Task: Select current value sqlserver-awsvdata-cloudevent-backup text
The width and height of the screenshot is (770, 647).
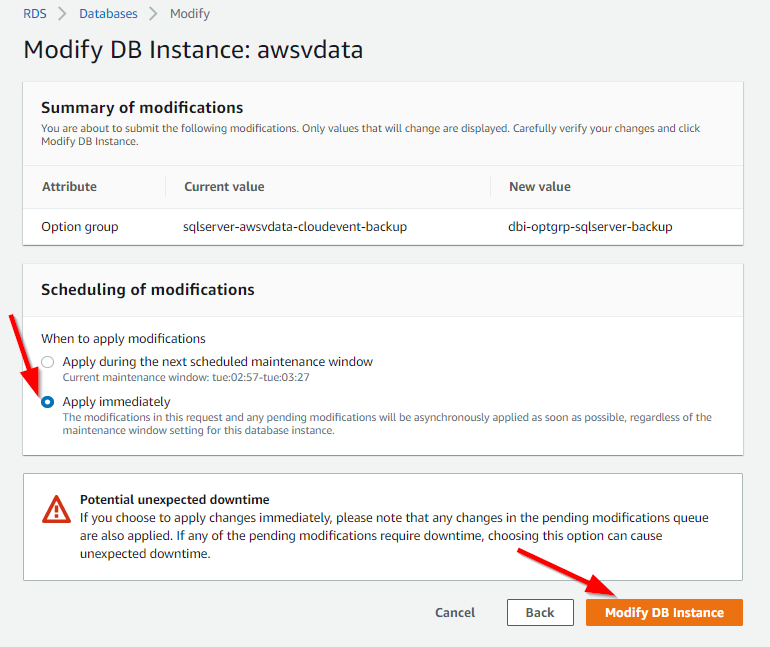Action: tap(295, 227)
